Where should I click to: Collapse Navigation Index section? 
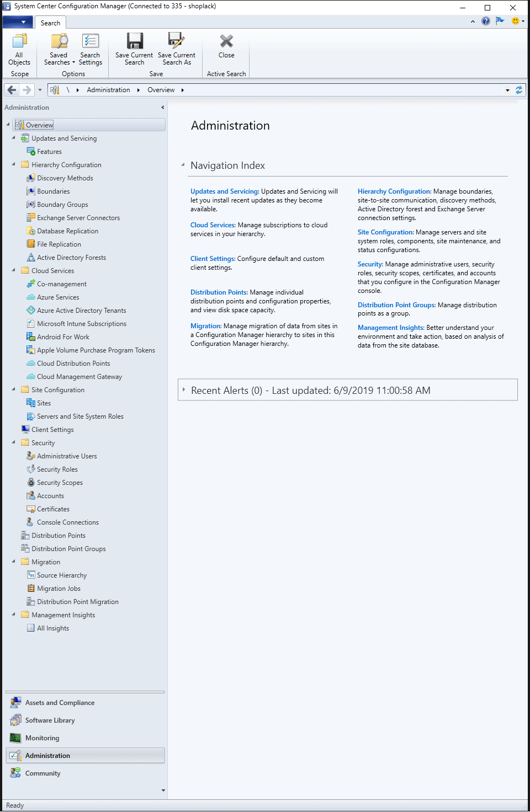183,165
